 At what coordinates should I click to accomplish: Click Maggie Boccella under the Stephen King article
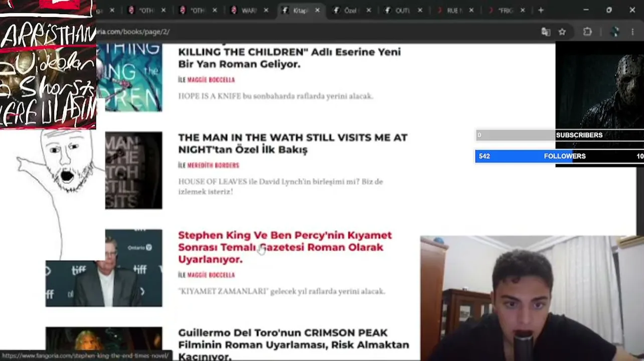pyautogui.click(x=211, y=275)
